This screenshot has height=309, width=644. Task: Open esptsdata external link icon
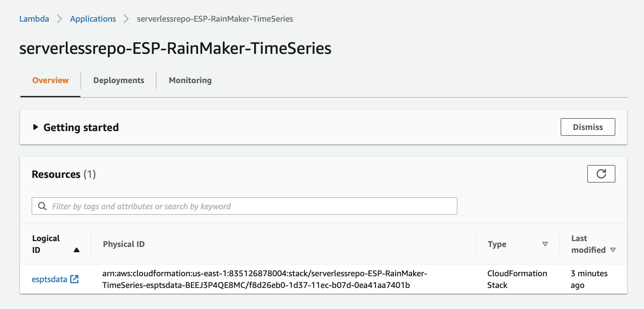pyautogui.click(x=75, y=279)
